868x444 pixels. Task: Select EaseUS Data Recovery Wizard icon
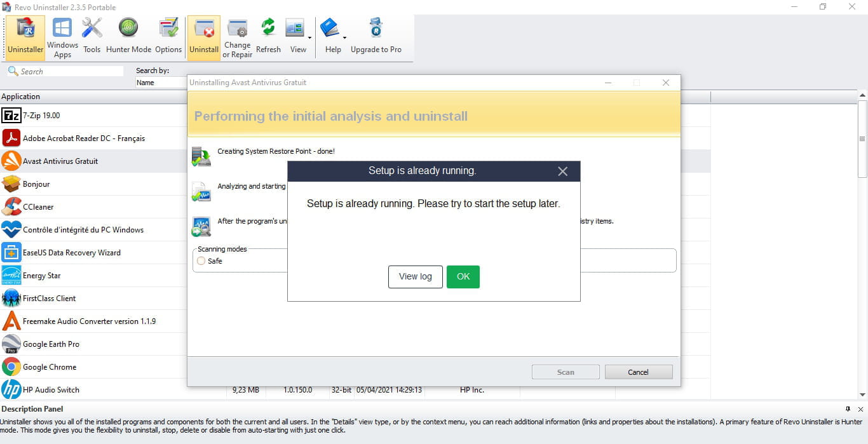tap(11, 252)
